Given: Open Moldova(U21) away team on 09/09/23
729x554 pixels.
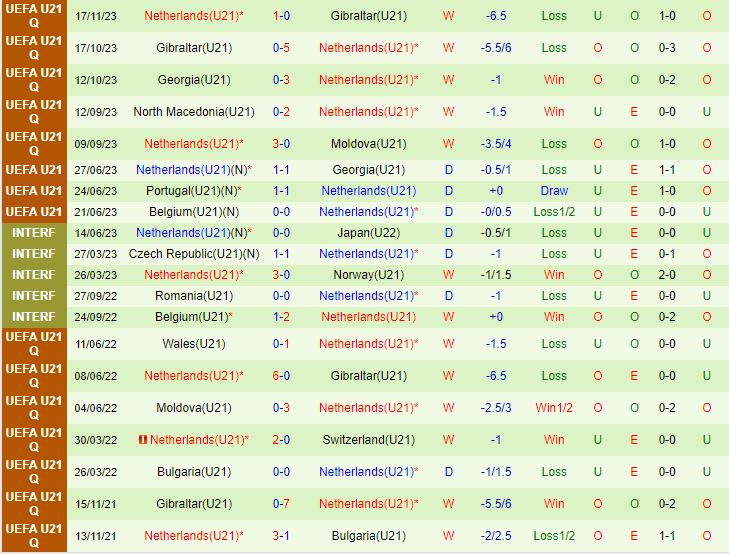Looking at the screenshot, I should point(369,144).
